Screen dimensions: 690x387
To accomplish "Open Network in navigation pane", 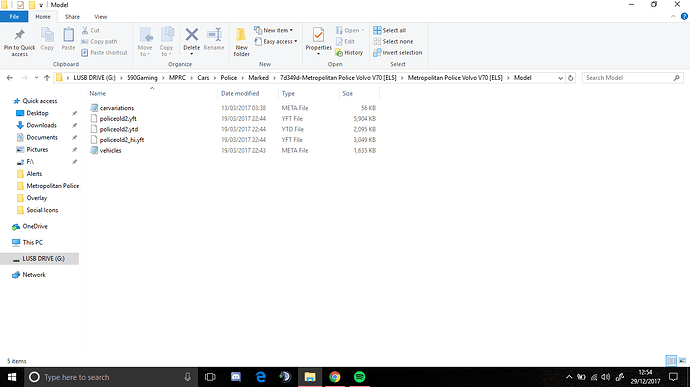I will (34, 275).
